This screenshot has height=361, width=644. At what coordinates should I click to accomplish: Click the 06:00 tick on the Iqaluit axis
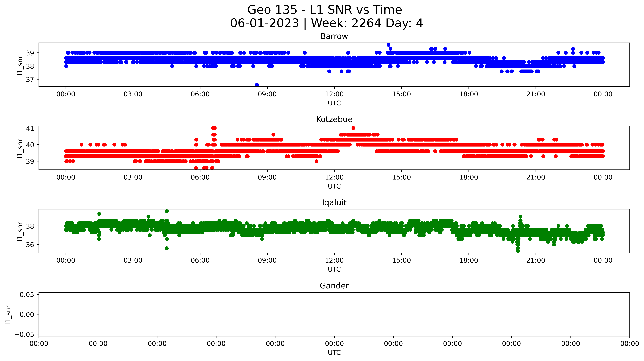point(200,261)
